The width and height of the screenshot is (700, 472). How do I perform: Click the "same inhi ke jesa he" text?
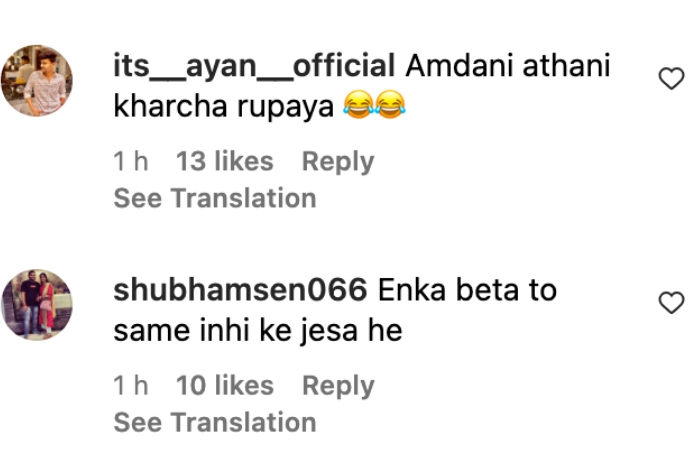pyautogui.click(x=258, y=330)
